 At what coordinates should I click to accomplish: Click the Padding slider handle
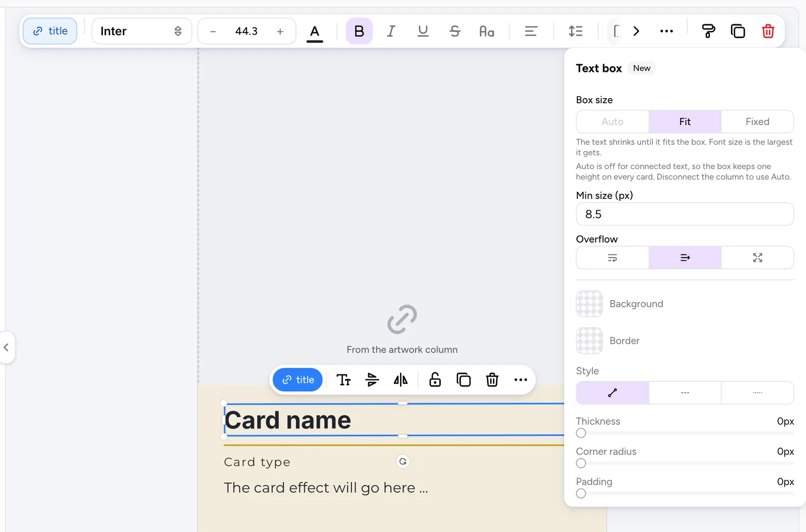tap(581, 494)
